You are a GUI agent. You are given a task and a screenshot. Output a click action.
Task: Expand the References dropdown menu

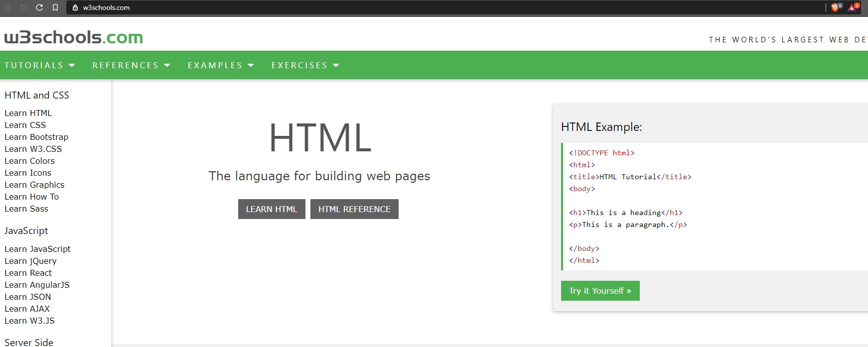tap(131, 65)
